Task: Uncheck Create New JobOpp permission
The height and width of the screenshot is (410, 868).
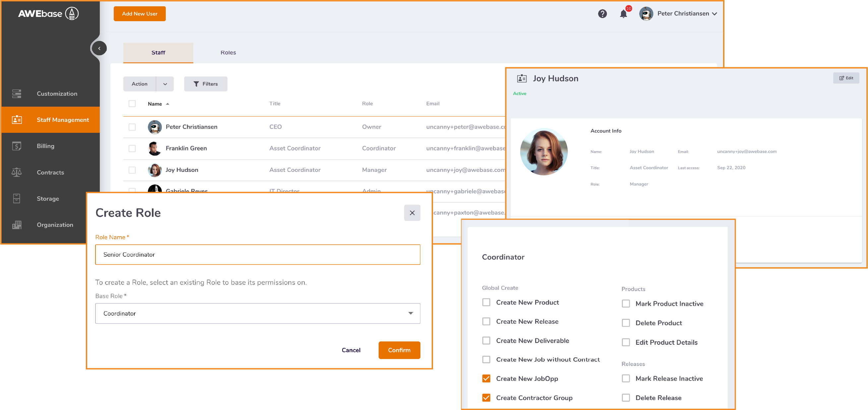Action: coord(486,379)
